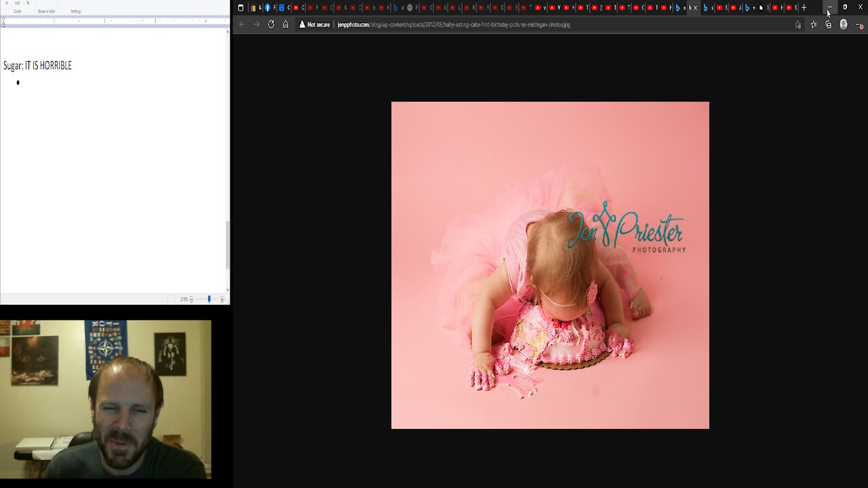
Task: Click the WordPad zoom slider handle
Action: (x=209, y=299)
